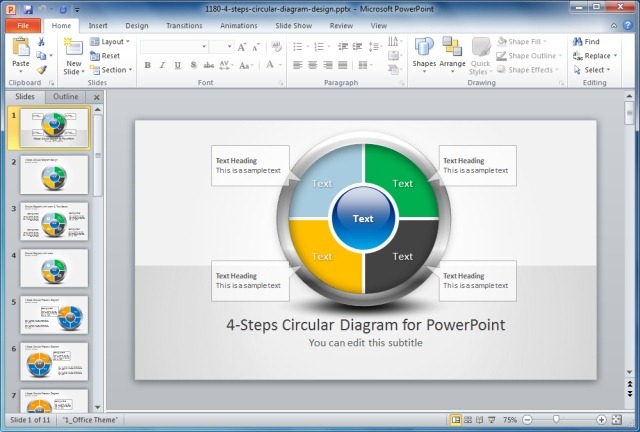Click the Reset slide button
The height and width of the screenshot is (432, 640).
coord(105,56)
